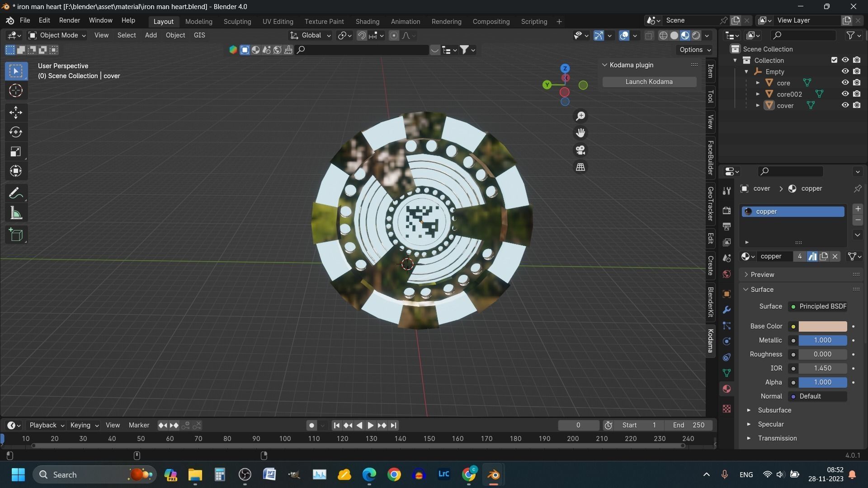Open the Object Mode dropdown
This screenshot has width=868, height=488.
[x=57, y=35]
